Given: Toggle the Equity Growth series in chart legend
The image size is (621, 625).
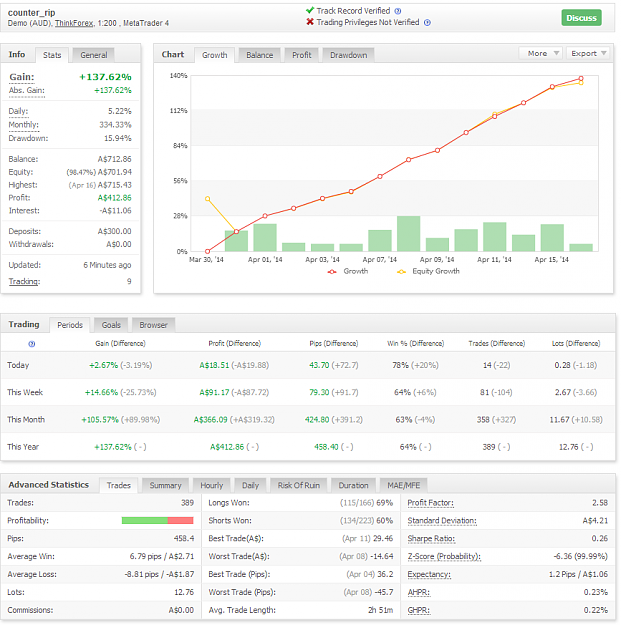Looking at the screenshot, I should point(428,271).
